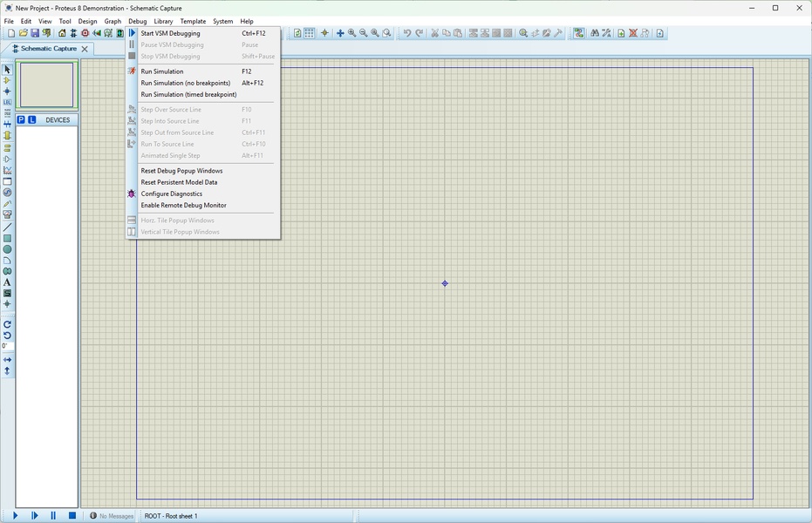The height and width of the screenshot is (523, 812).
Task: Close the Schematic Capture tab
Action: click(x=85, y=49)
